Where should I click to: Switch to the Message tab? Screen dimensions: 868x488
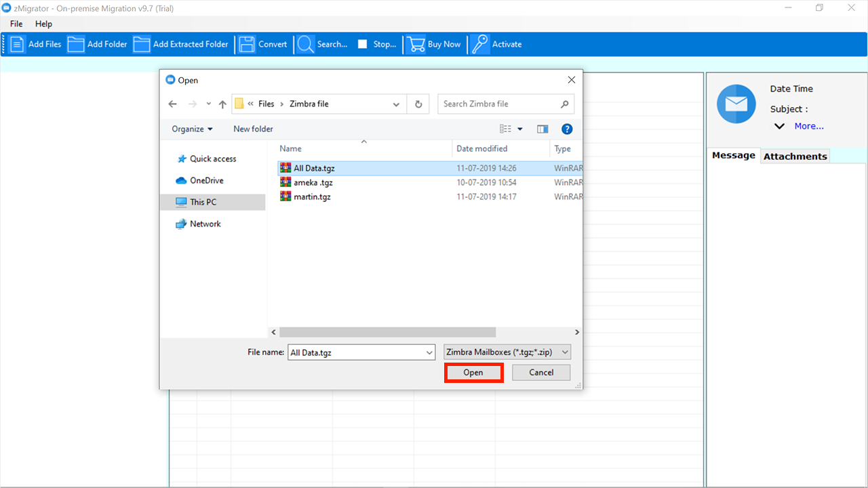[x=734, y=155]
